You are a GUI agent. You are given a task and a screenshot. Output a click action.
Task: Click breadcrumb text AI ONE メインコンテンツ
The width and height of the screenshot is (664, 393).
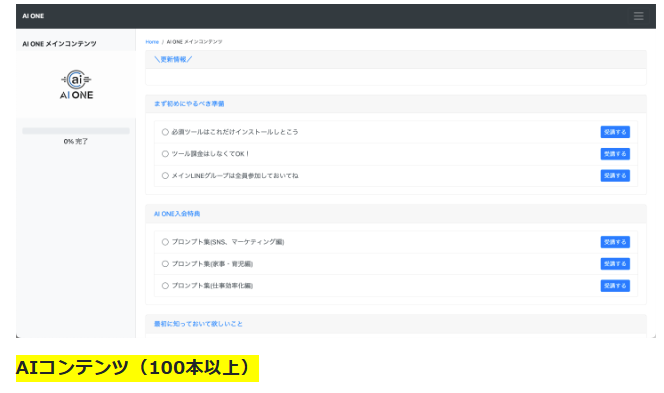pyautogui.click(x=194, y=42)
